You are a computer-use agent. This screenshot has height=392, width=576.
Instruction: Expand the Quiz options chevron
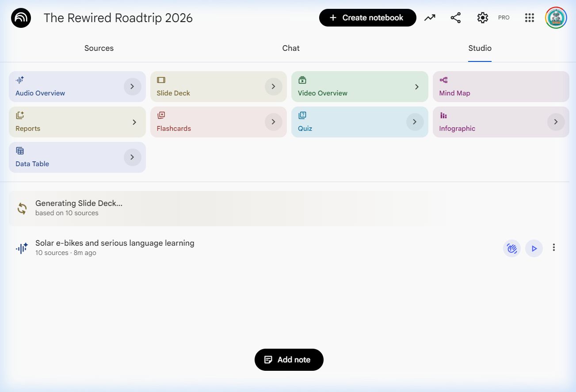tap(414, 122)
